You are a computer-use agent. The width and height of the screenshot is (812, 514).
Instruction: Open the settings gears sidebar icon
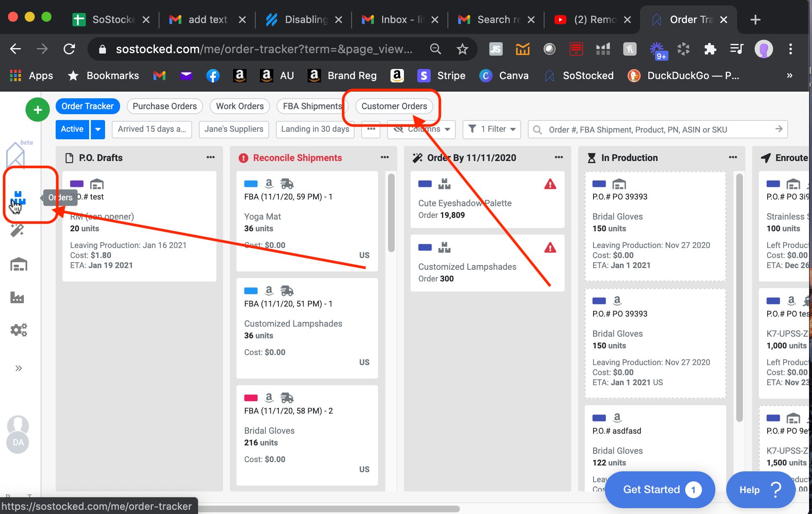[x=18, y=330]
